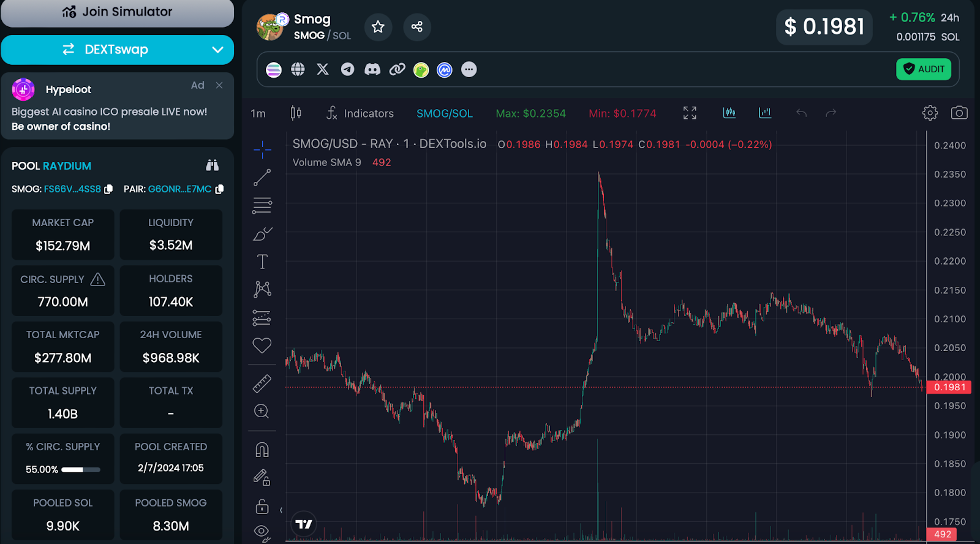Click the 24H VOLUME $968.98K card
Image resolution: width=980 pixels, height=544 pixels.
click(x=171, y=347)
